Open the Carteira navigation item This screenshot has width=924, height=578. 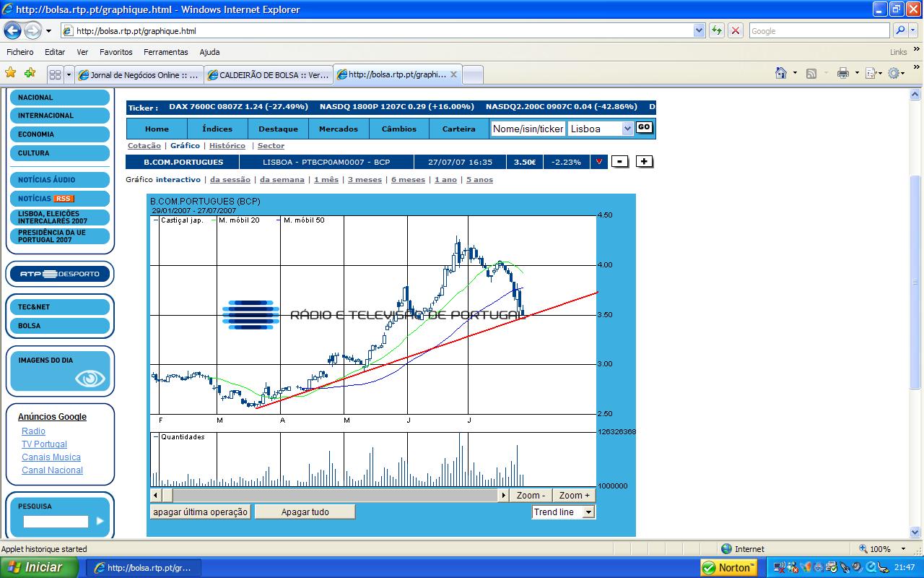(x=459, y=129)
